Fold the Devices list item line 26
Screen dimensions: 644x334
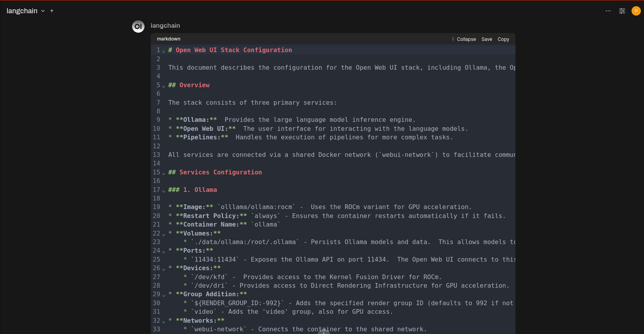coord(164,269)
